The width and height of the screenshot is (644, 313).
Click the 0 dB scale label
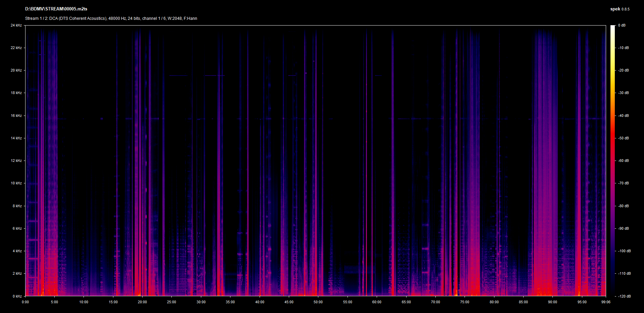(x=622, y=26)
